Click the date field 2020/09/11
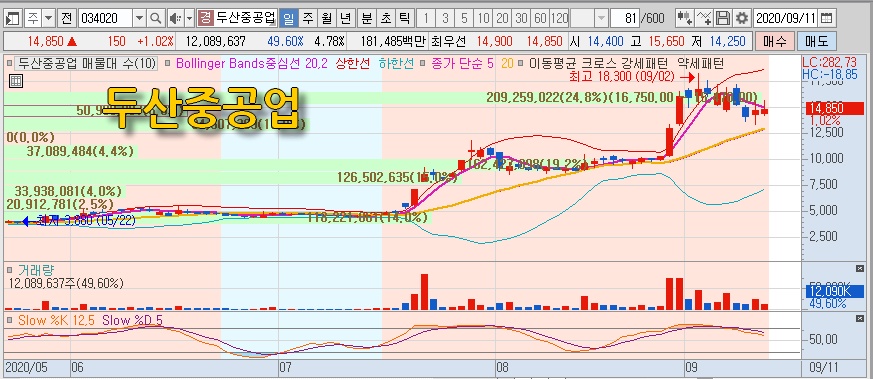This screenshot has height=379, width=873. click(786, 18)
